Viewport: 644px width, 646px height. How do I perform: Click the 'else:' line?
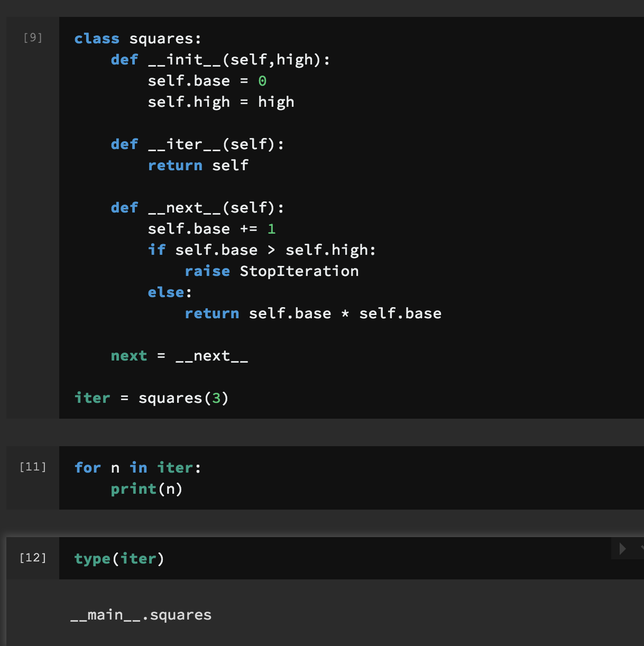[x=170, y=292]
